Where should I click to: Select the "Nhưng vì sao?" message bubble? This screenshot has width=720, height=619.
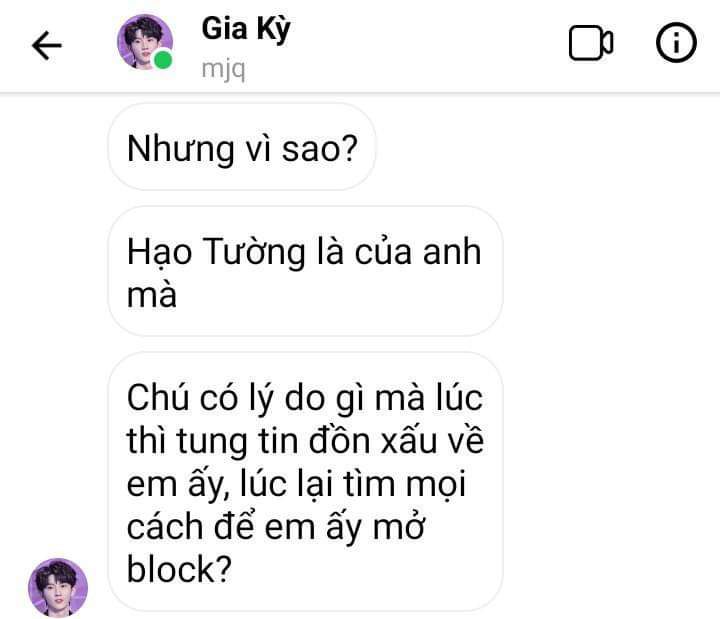coord(242,146)
